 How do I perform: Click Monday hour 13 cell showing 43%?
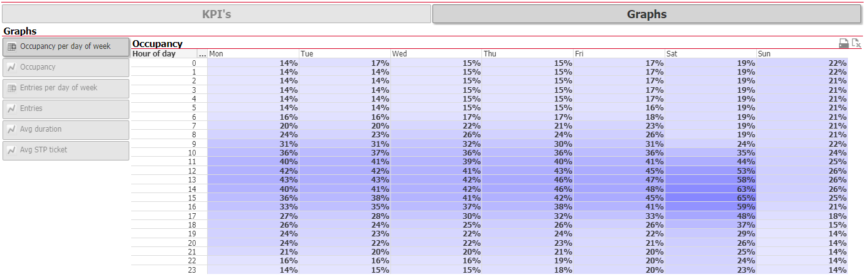point(254,179)
